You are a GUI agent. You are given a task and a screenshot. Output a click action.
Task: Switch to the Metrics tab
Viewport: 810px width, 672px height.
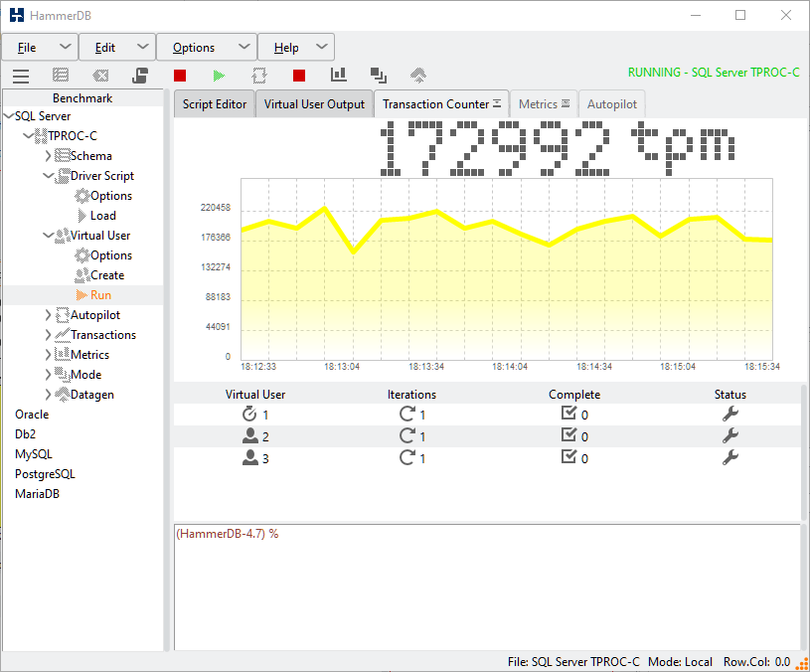coord(544,103)
